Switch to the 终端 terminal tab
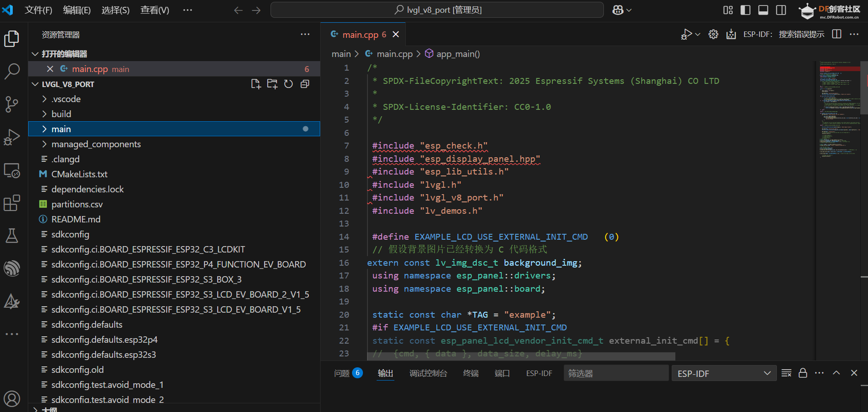This screenshot has width=868, height=412. pyautogui.click(x=471, y=373)
